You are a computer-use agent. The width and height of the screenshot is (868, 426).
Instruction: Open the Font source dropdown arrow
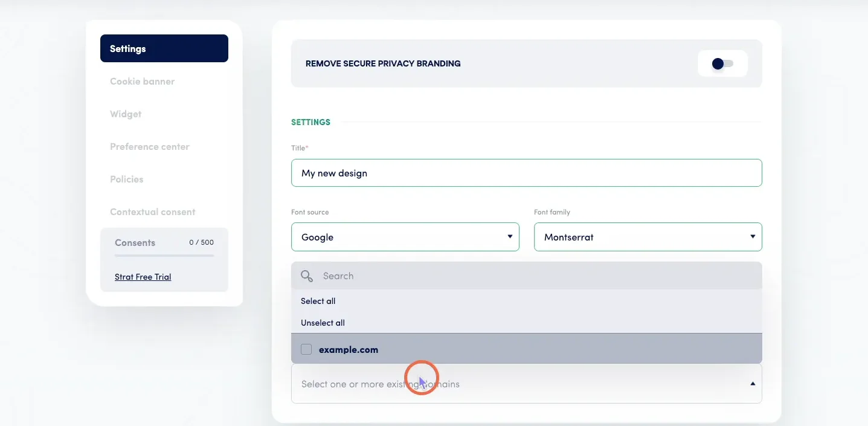509,237
